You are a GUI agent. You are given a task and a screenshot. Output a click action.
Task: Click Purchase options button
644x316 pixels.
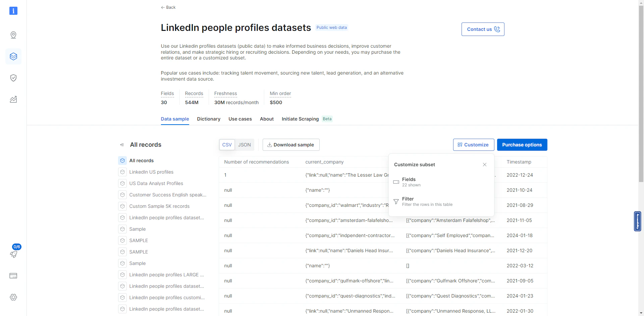tap(522, 145)
